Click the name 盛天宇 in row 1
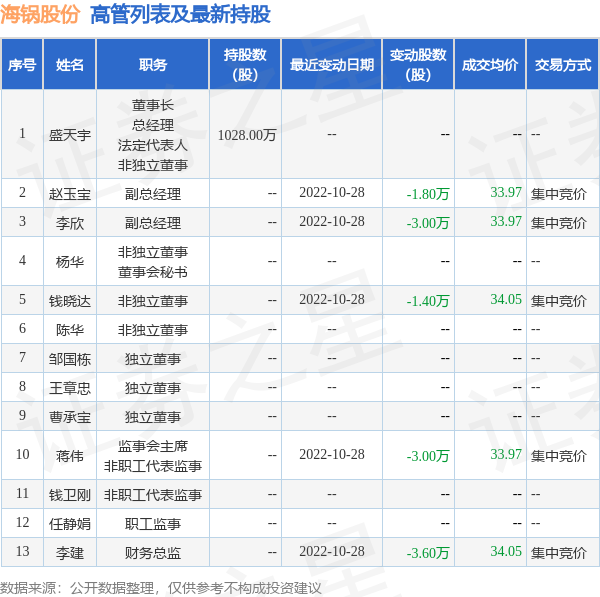600x597 pixels. click(70, 135)
